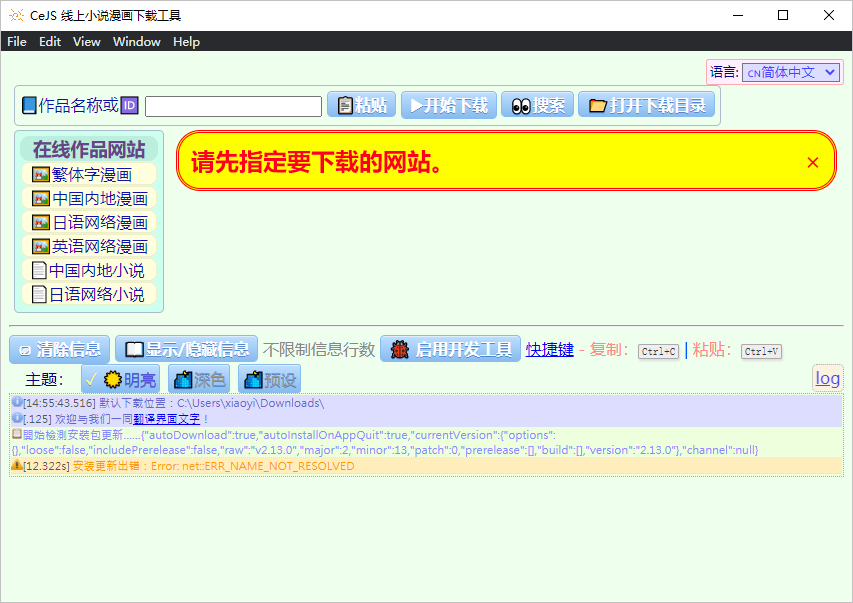Click the document icon beside 日语网络小说
853x603 pixels.
pyautogui.click(x=39, y=294)
